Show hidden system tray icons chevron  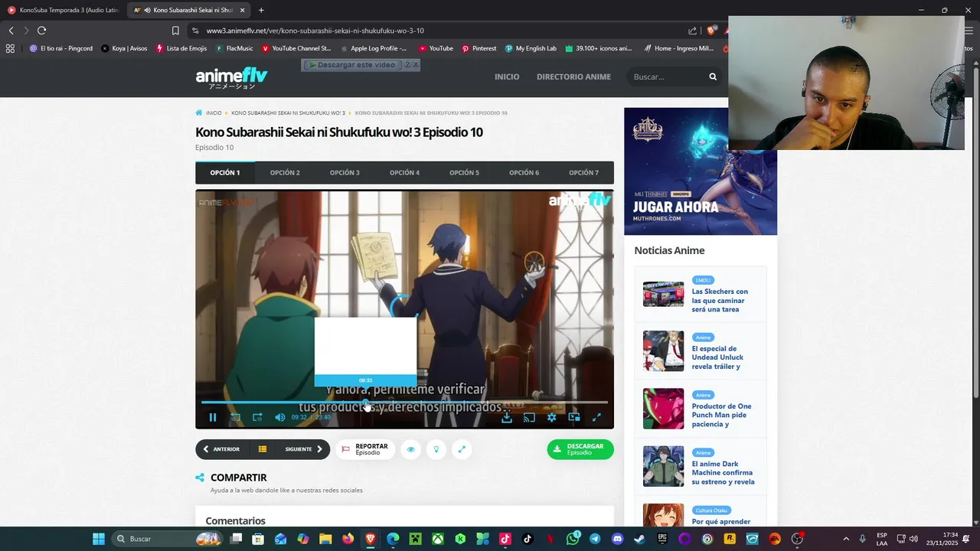coord(846,539)
